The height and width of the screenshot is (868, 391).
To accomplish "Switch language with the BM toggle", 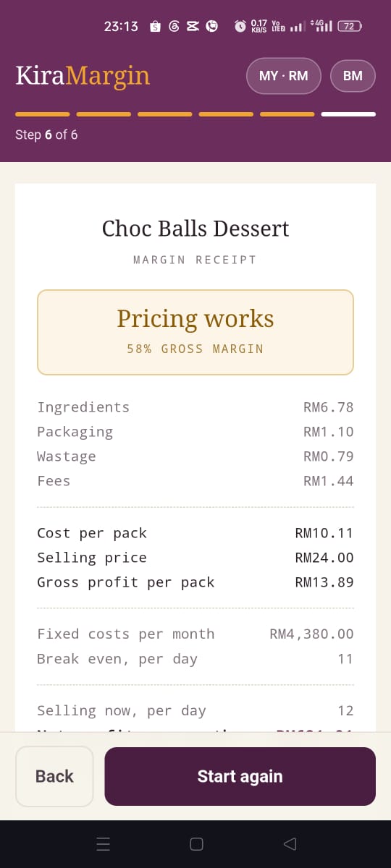I will coord(353,75).
